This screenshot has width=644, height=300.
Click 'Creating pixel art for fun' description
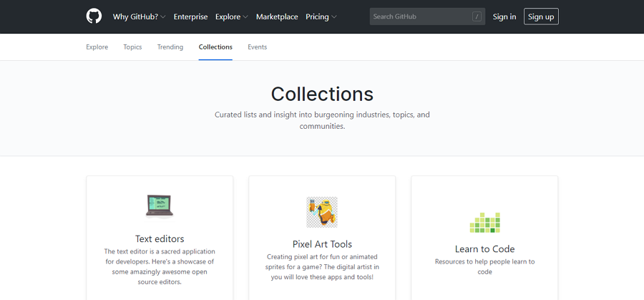pos(323,267)
